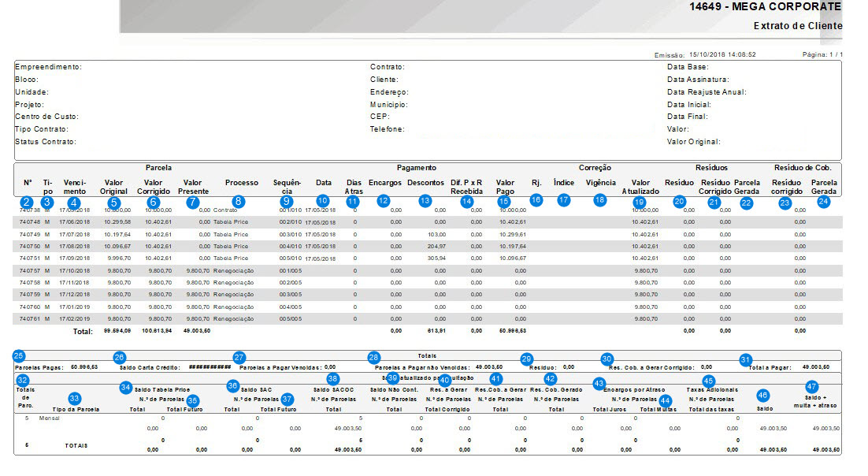Select parcel row number 740757
Screen dimensions: 868x476
30,270
